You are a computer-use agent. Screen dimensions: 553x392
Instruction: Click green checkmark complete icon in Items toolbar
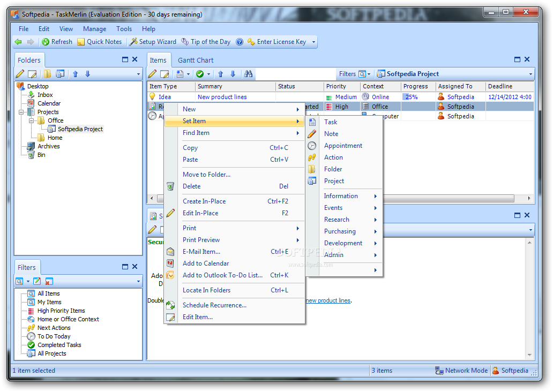click(200, 74)
